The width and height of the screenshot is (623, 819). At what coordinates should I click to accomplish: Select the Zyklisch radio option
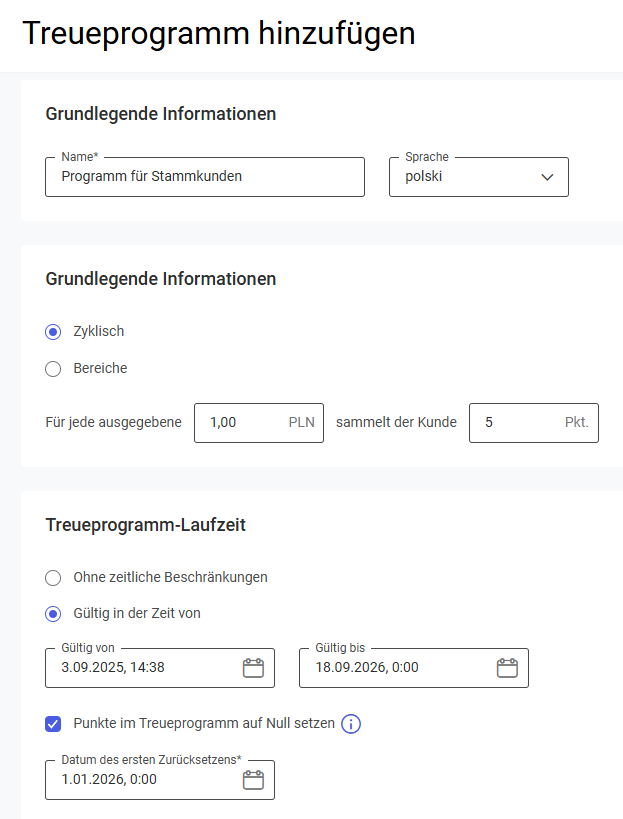53,331
